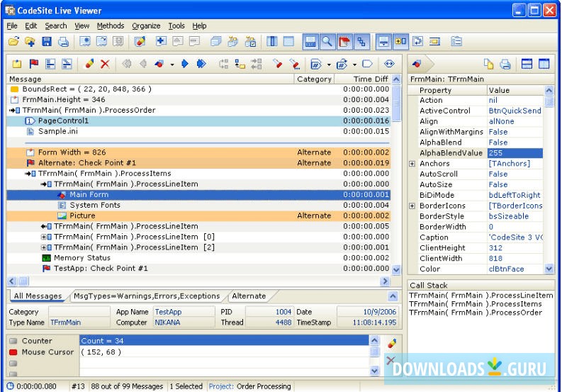Click the printer icon in the inspector toolbar
The width and height of the screenshot is (562, 392).
505,65
